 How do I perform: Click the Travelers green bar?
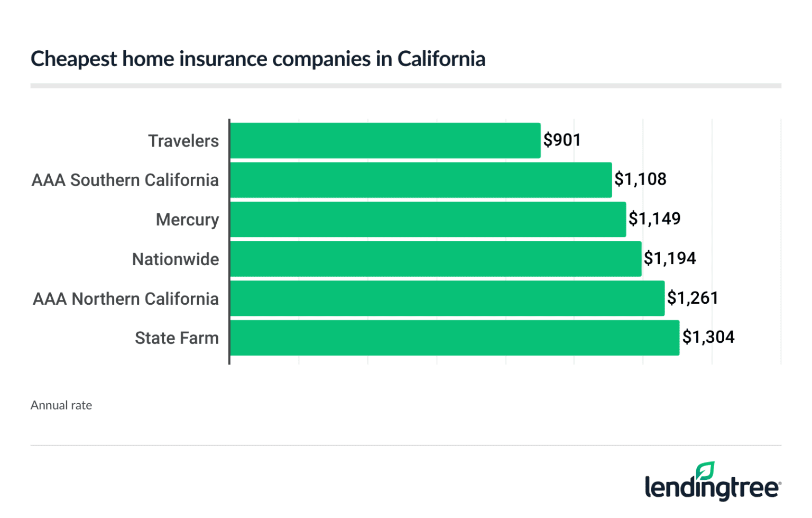(x=385, y=141)
